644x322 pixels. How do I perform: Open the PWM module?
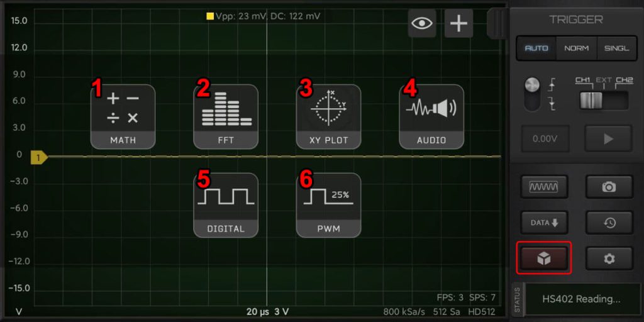(328, 205)
